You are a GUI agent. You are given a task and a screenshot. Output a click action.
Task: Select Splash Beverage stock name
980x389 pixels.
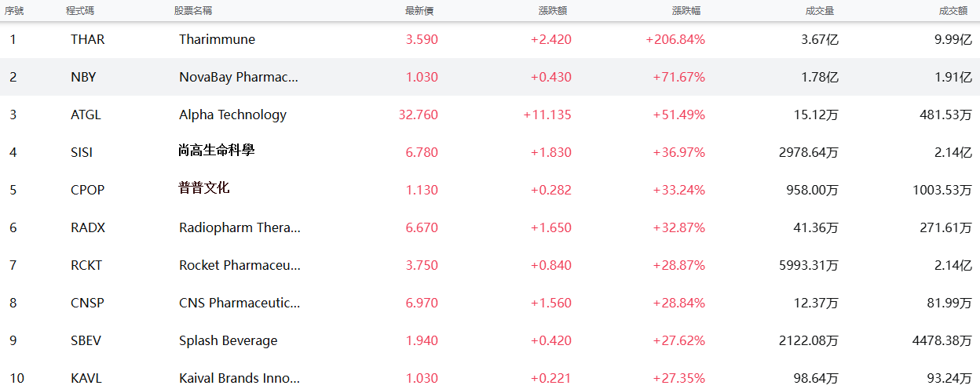(229, 340)
